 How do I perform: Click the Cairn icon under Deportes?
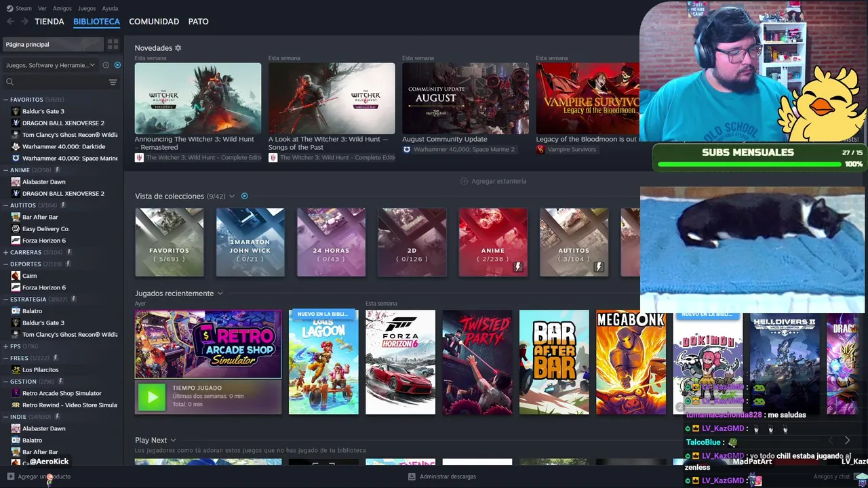pyautogui.click(x=16, y=276)
